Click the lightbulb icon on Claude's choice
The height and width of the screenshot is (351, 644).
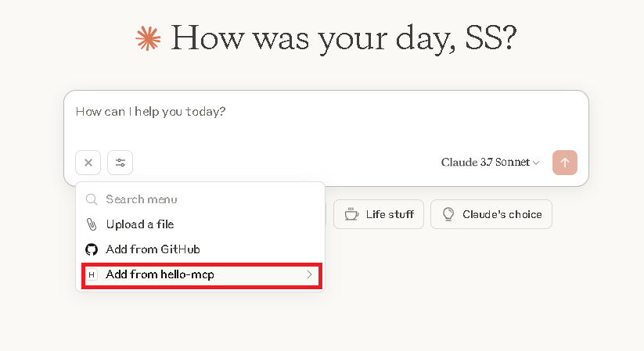click(x=448, y=214)
